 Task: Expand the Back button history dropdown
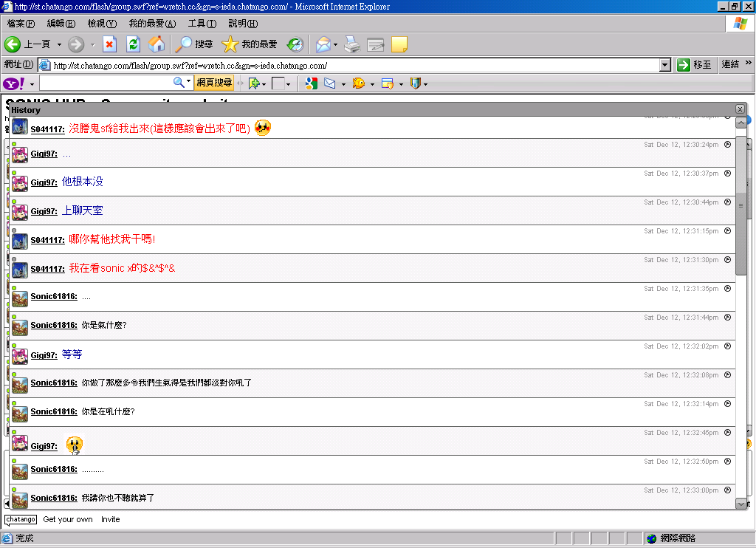59,45
